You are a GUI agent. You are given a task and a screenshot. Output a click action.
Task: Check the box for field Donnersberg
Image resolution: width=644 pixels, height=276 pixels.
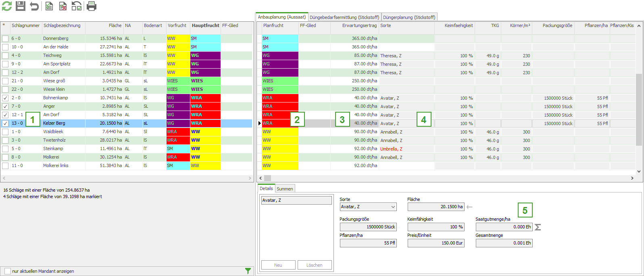click(x=5, y=39)
